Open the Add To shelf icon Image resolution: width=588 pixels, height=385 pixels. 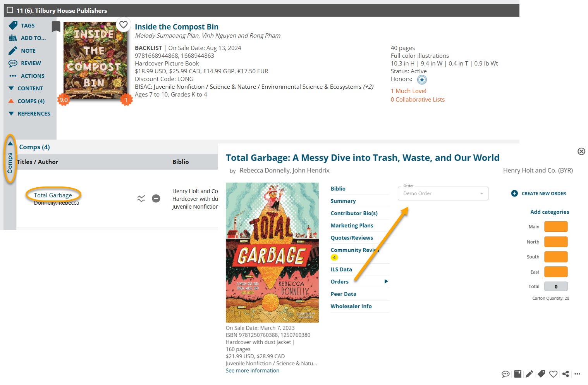click(13, 38)
